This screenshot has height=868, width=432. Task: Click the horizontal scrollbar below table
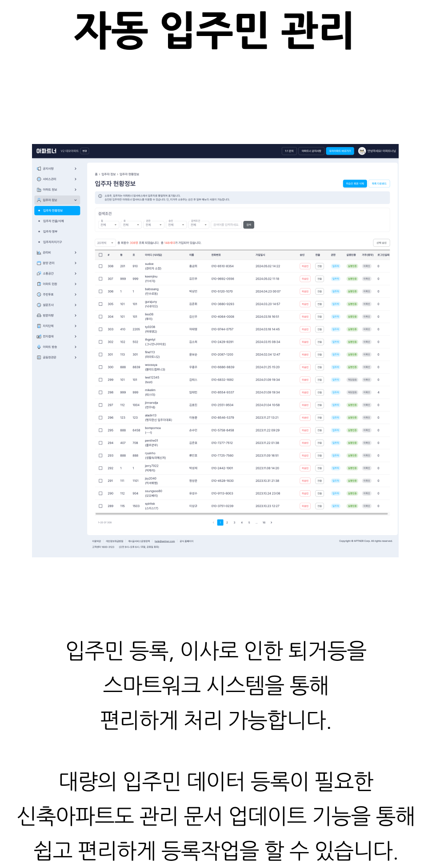point(242,514)
